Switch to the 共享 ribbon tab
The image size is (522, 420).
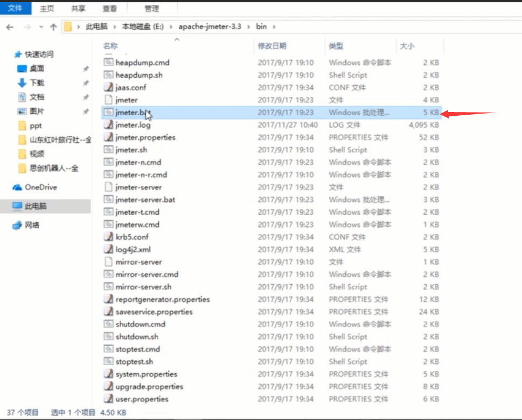coord(78,8)
